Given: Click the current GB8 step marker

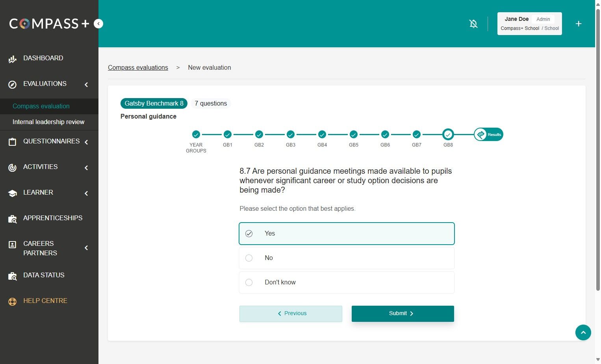Looking at the screenshot, I should pos(448,134).
